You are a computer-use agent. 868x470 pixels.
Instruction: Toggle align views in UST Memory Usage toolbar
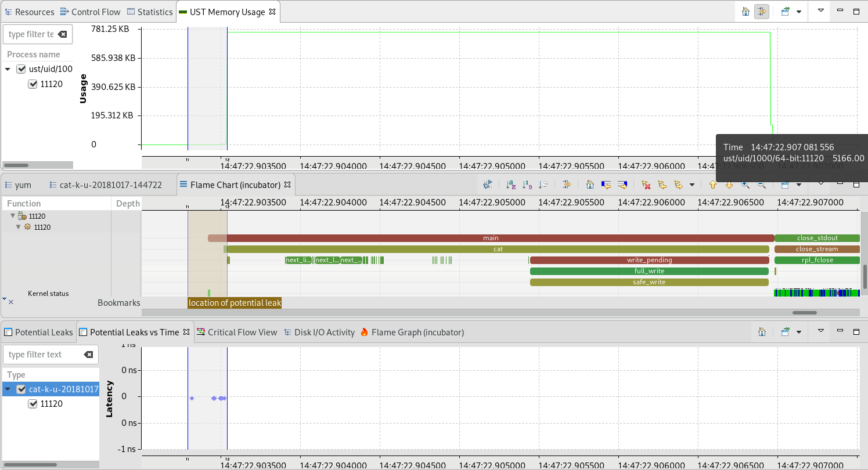(762, 11)
